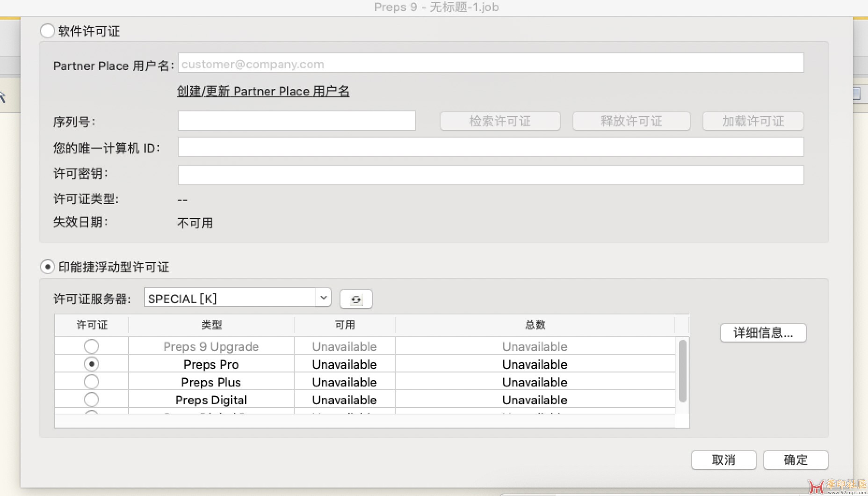Screen dimensions: 868x496
Task: Click the 确定 button
Action: (796, 460)
